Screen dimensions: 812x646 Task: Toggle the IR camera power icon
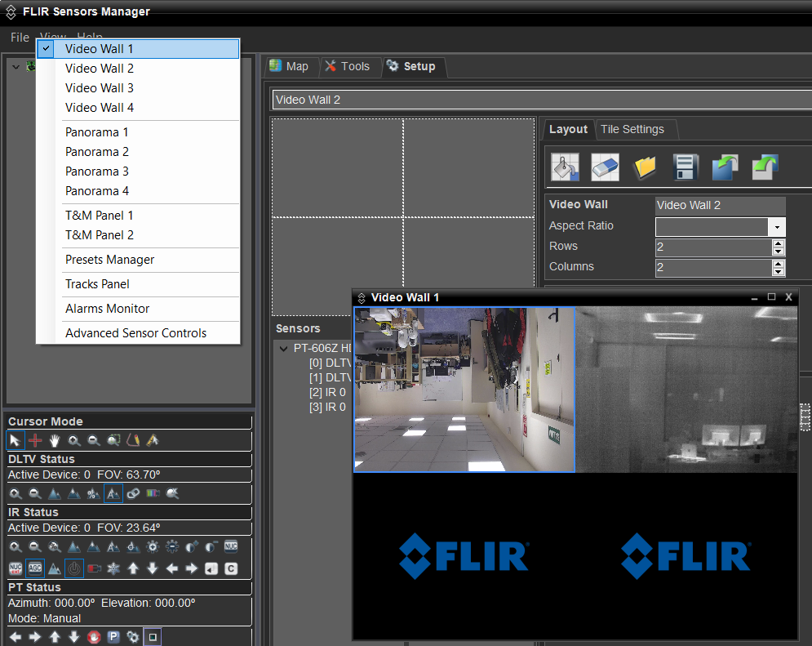(x=74, y=568)
